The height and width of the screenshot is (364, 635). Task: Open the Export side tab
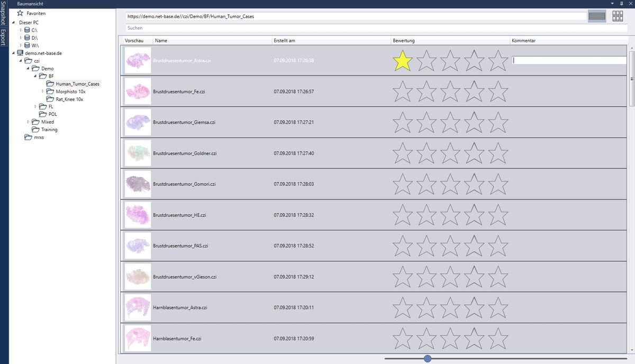[3, 38]
